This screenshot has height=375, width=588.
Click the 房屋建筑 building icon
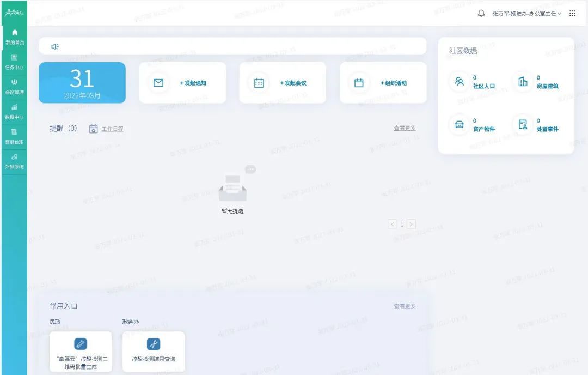point(523,82)
